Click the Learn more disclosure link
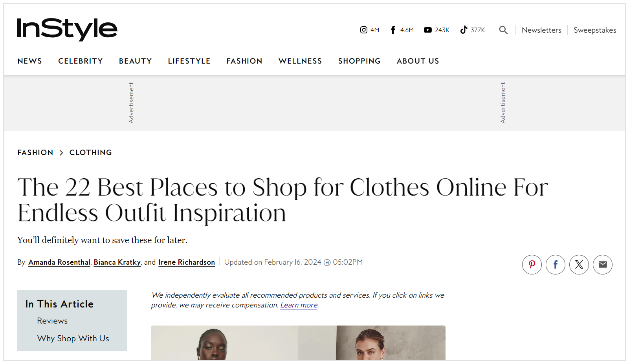The width and height of the screenshot is (629, 364). tap(299, 305)
